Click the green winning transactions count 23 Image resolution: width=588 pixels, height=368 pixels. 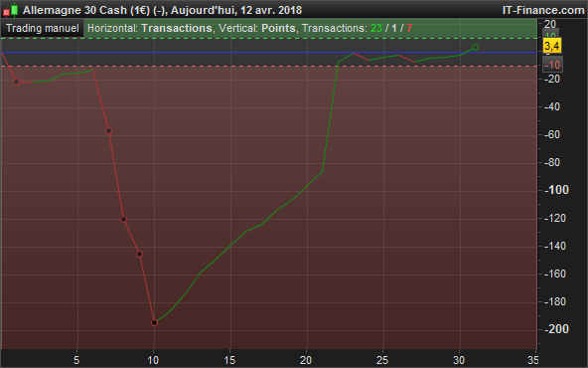[x=376, y=29]
